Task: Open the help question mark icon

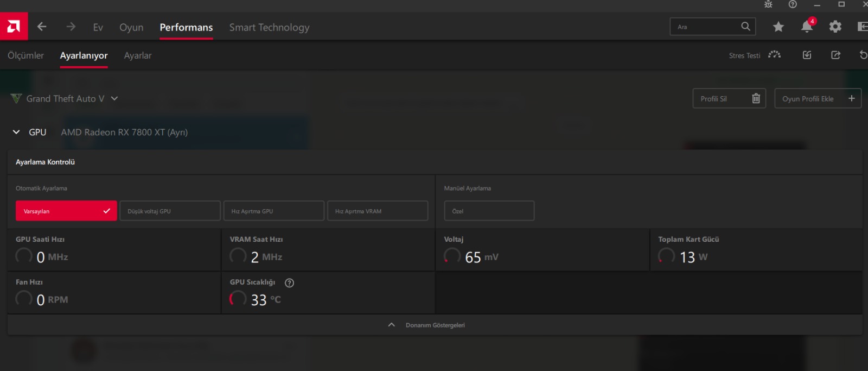Action: 793,4
